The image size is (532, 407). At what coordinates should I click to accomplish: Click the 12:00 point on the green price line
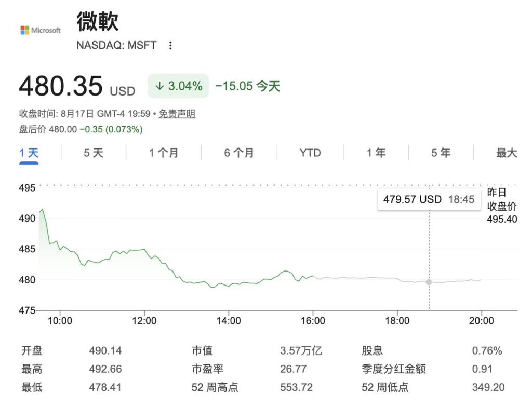pos(144,250)
